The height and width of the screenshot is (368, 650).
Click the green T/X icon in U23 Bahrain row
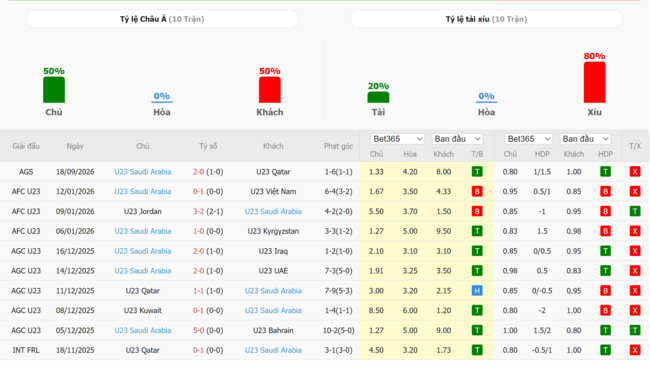pyautogui.click(x=635, y=331)
